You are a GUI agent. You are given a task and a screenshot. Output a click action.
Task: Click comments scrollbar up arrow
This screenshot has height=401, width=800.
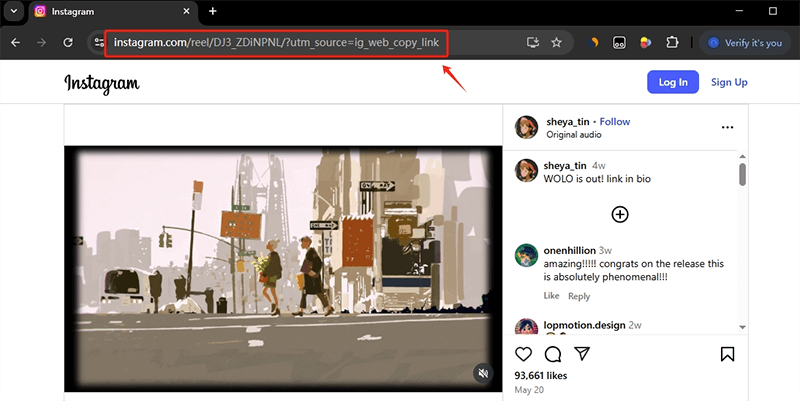tap(742, 156)
